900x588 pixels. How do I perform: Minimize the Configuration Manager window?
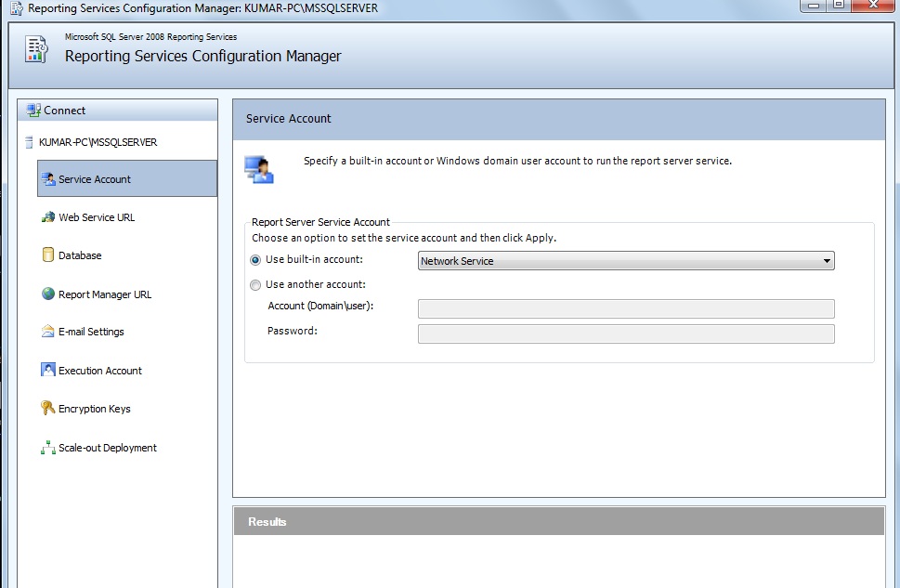pyautogui.click(x=814, y=6)
